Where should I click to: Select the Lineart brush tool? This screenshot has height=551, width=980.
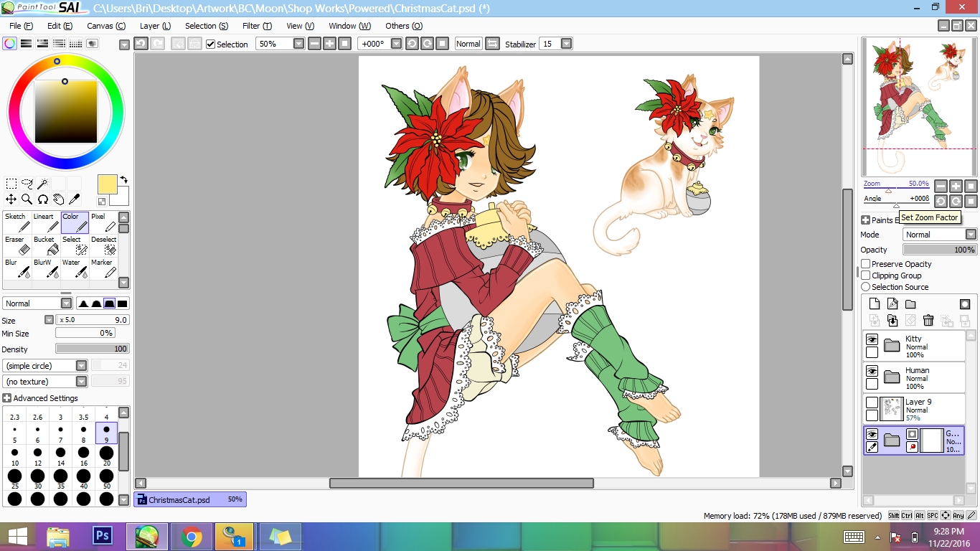[46, 223]
